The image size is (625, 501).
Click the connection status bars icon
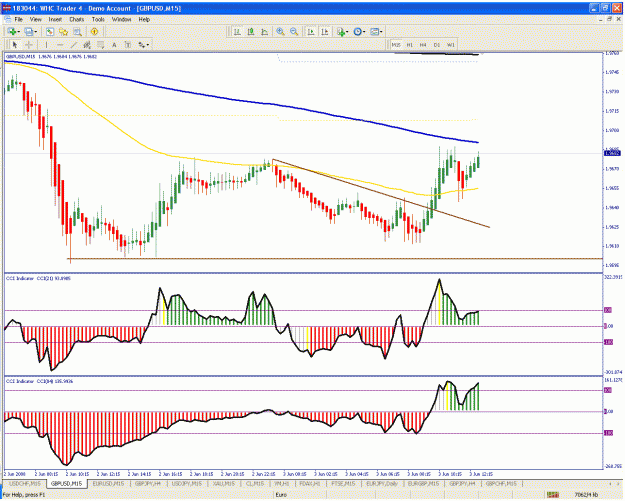[552, 495]
